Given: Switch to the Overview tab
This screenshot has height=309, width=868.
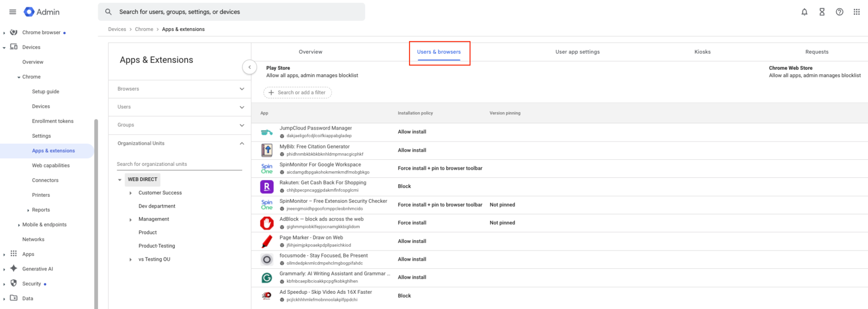Looking at the screenshot, I should pos(310,52).
